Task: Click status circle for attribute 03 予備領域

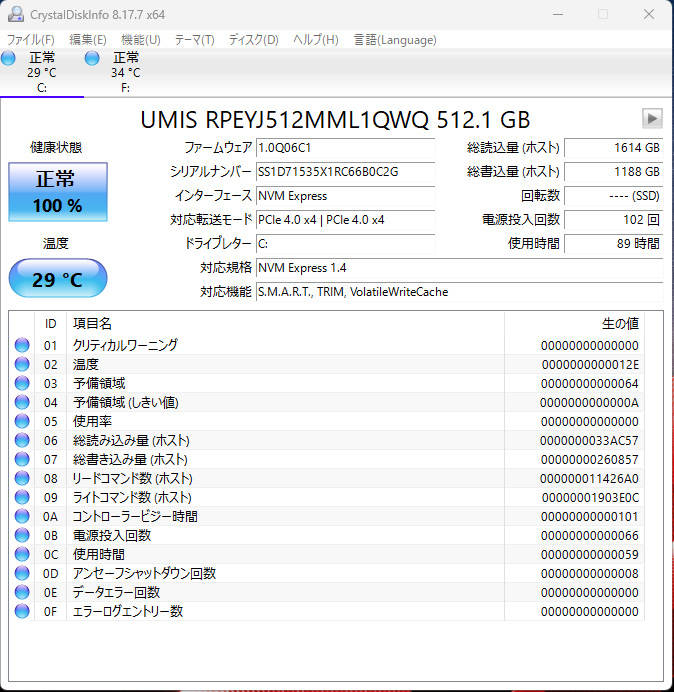Action: [22, 383]
